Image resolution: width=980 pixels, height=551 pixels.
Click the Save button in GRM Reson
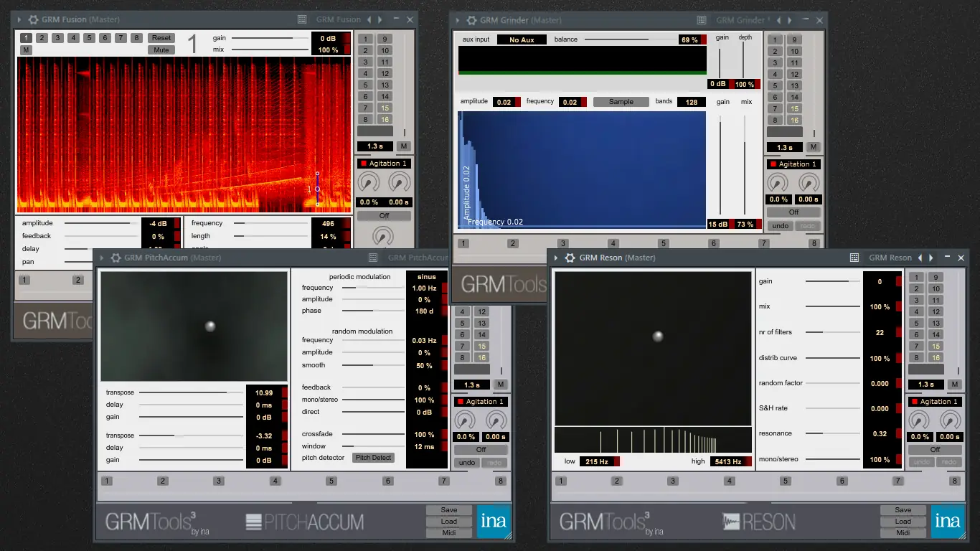903,510
